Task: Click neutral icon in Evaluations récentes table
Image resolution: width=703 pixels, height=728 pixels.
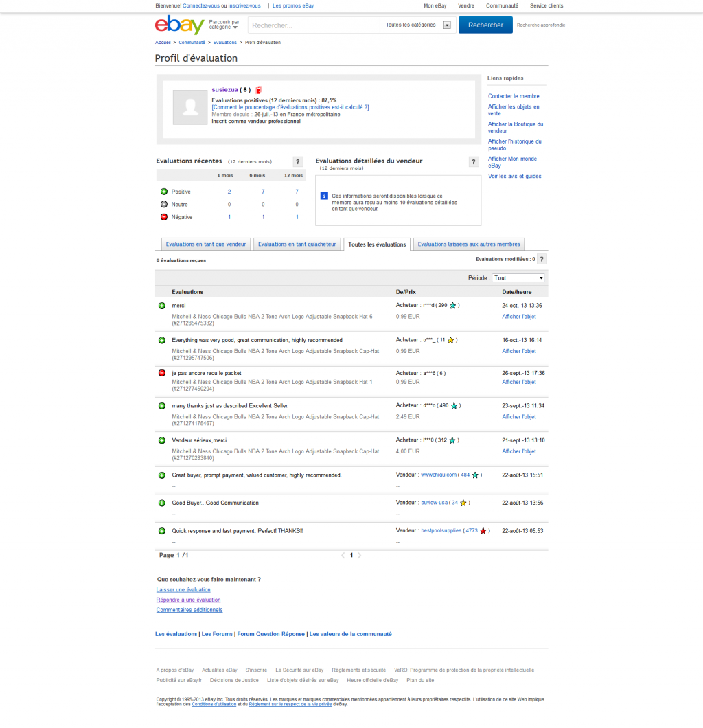Action: click(x=164, y=204)
